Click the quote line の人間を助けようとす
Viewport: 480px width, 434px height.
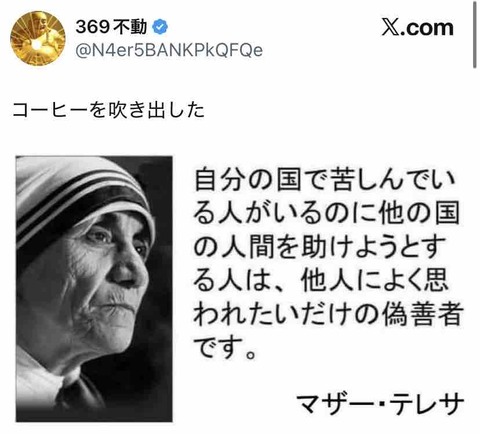320,247
